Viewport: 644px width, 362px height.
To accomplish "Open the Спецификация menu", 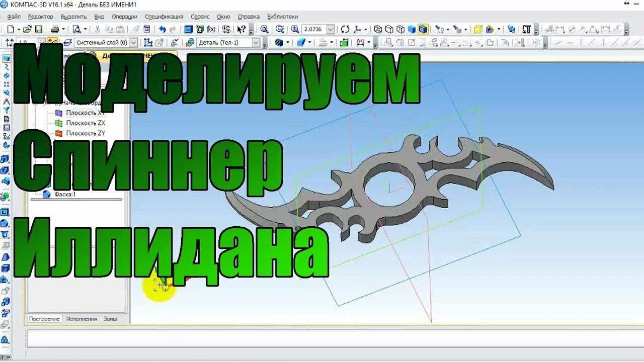I will [x=165, y=17].
